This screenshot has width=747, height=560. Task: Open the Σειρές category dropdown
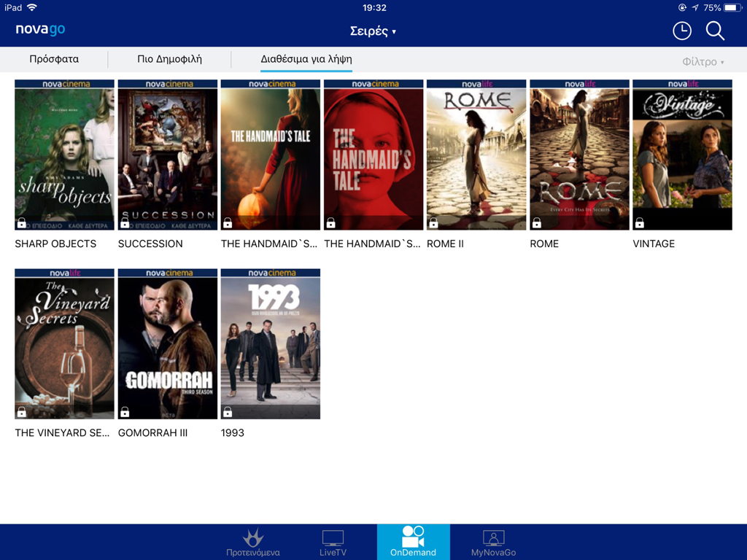tap(373, 31)
